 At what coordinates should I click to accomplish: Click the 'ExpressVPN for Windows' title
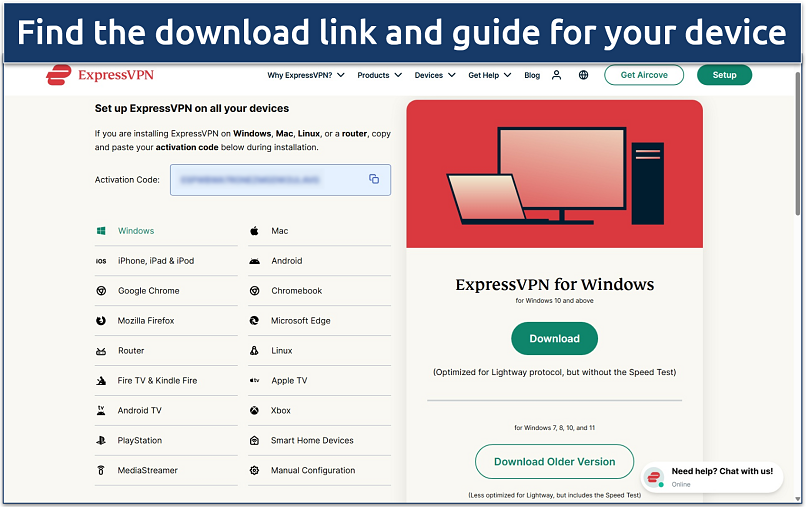click(555, 284)
